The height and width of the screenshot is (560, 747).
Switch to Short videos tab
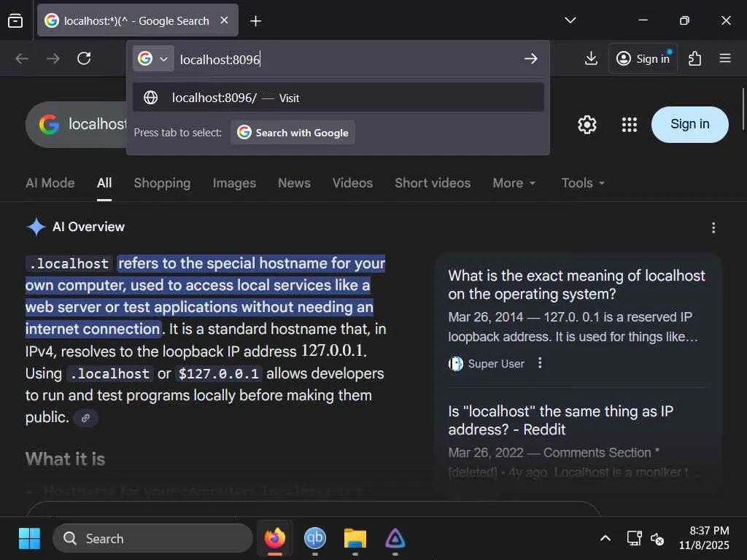coord(433,183)
